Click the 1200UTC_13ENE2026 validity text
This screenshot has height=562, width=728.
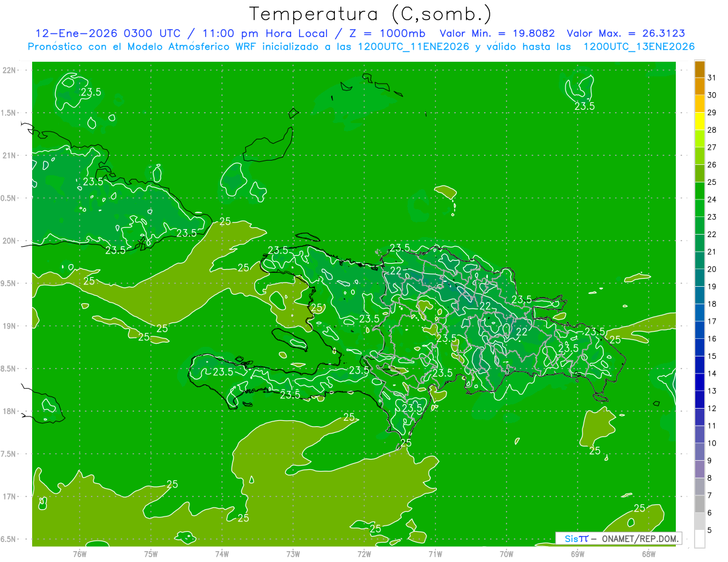(639, 46)
